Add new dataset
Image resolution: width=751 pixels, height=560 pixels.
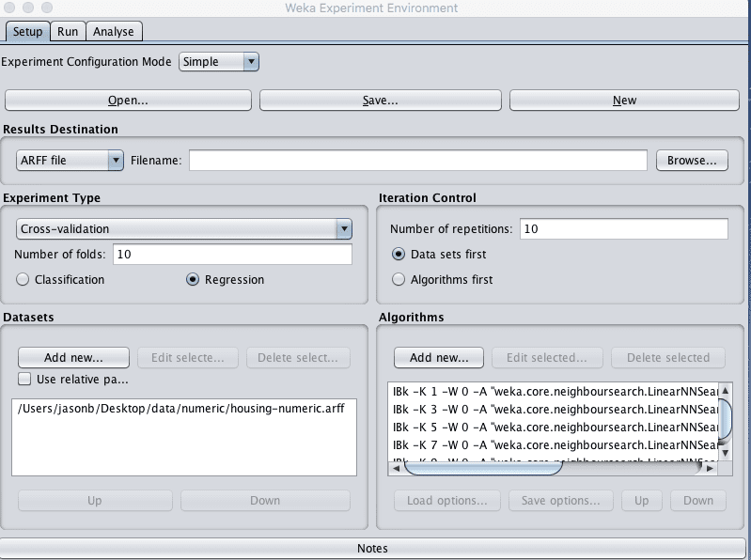73,358
